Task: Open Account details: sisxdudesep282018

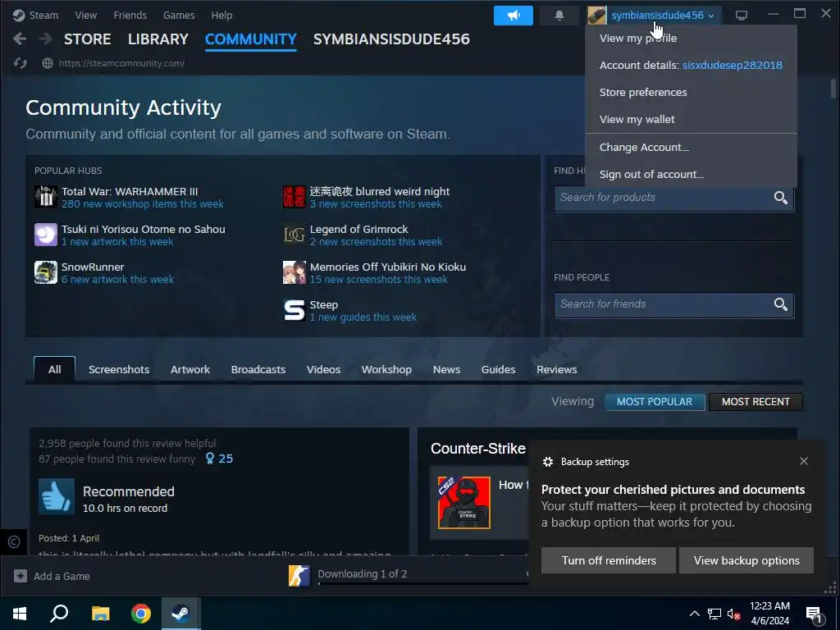Action: point(691,66)
